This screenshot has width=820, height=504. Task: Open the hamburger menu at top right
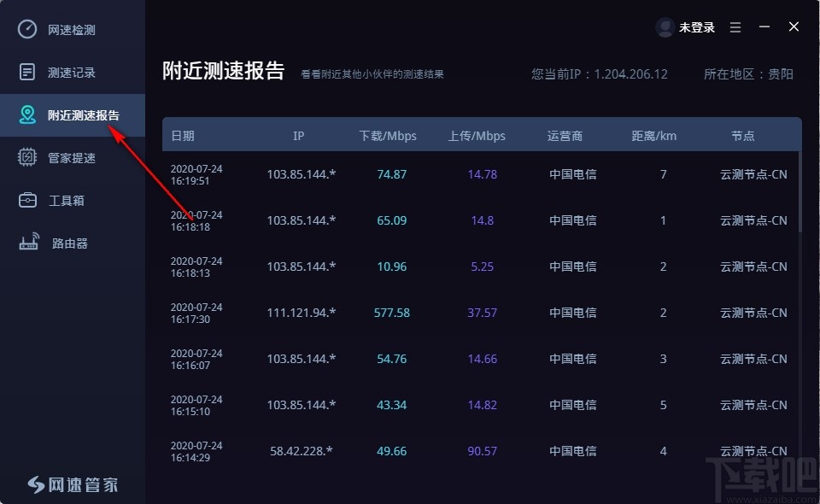pos(735,27)
